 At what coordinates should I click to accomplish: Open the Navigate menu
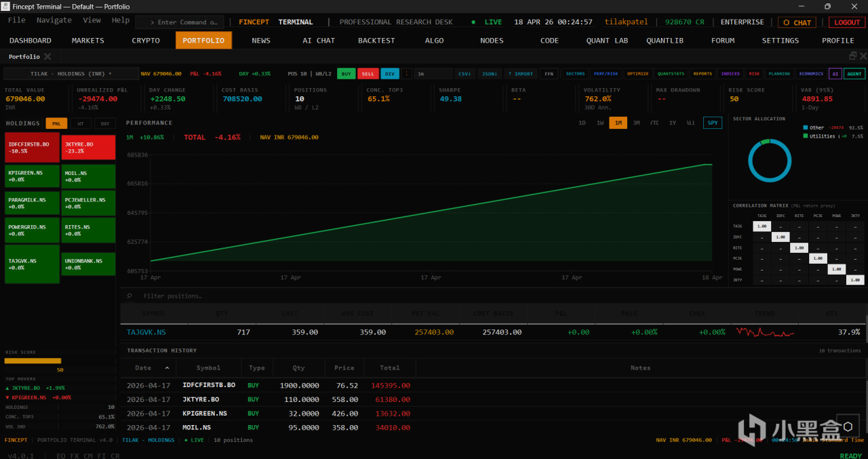(x=54, y=20)
